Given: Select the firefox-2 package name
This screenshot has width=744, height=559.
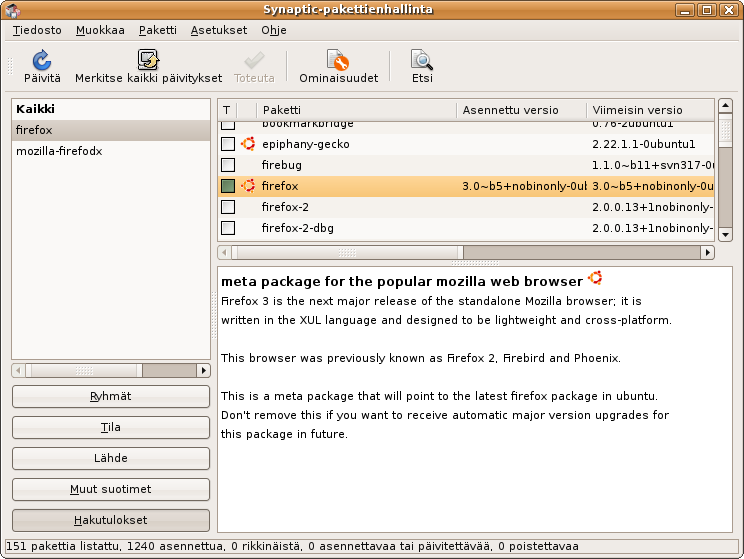Looking at the screenshot, I should click(x=285, y=206).
